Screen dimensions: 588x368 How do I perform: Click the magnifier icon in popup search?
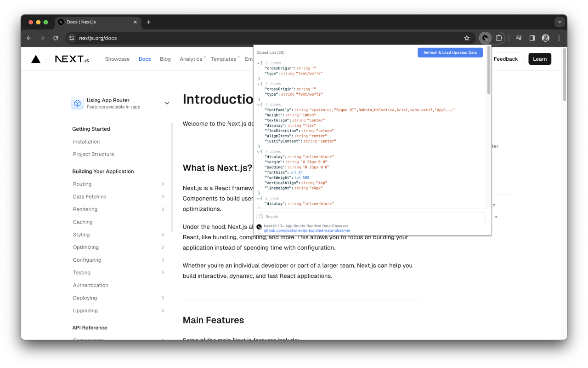coord(261,217)
